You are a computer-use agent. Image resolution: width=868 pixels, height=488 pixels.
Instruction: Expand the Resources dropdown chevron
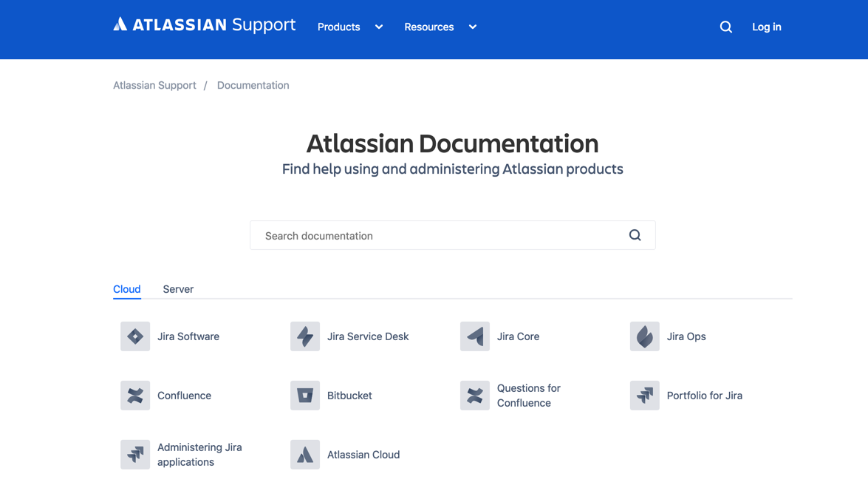tap(473, 27)
